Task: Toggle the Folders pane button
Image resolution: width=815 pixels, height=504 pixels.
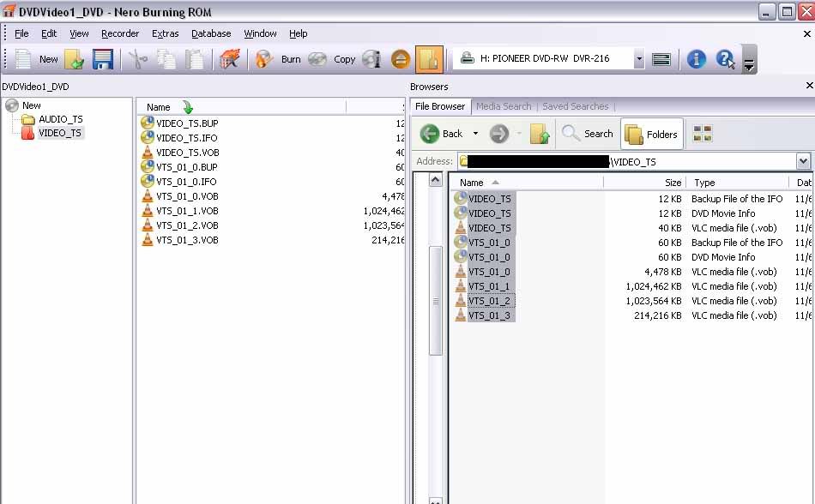Action: 651,135
